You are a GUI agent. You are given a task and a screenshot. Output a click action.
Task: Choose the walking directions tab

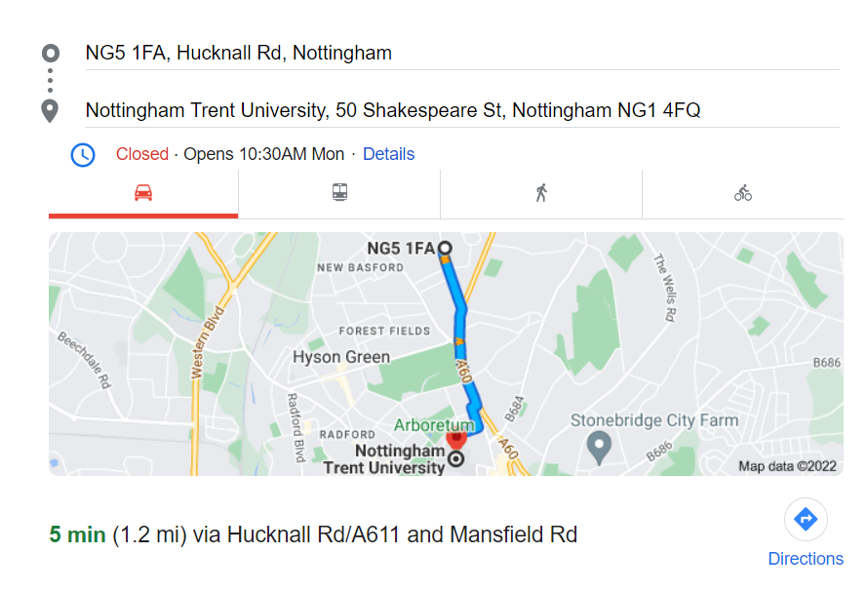click(541, 192)
